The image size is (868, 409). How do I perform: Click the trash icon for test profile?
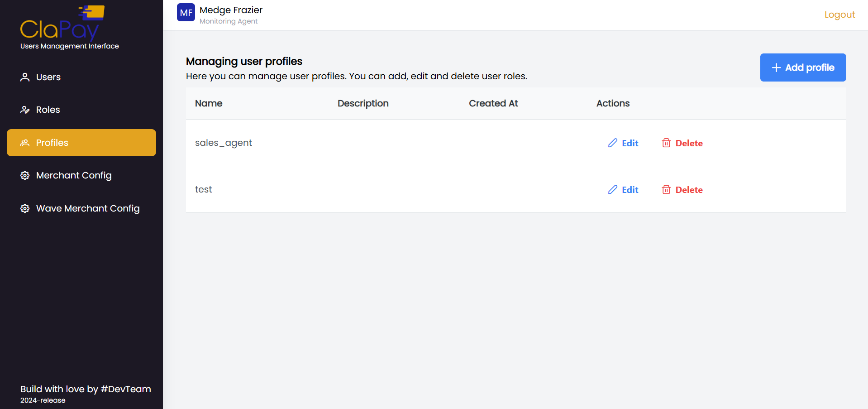coord(666,190)
